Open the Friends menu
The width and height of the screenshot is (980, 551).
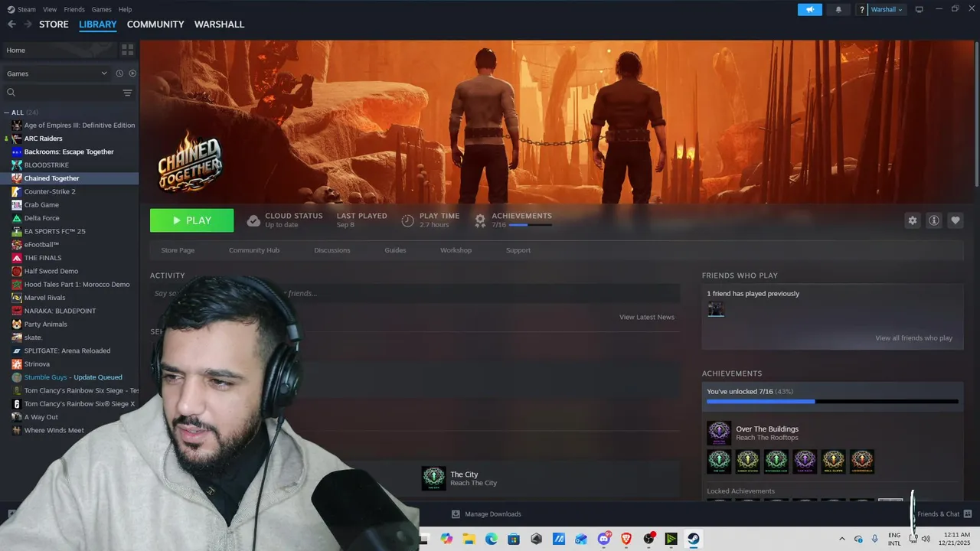(74, 9)
